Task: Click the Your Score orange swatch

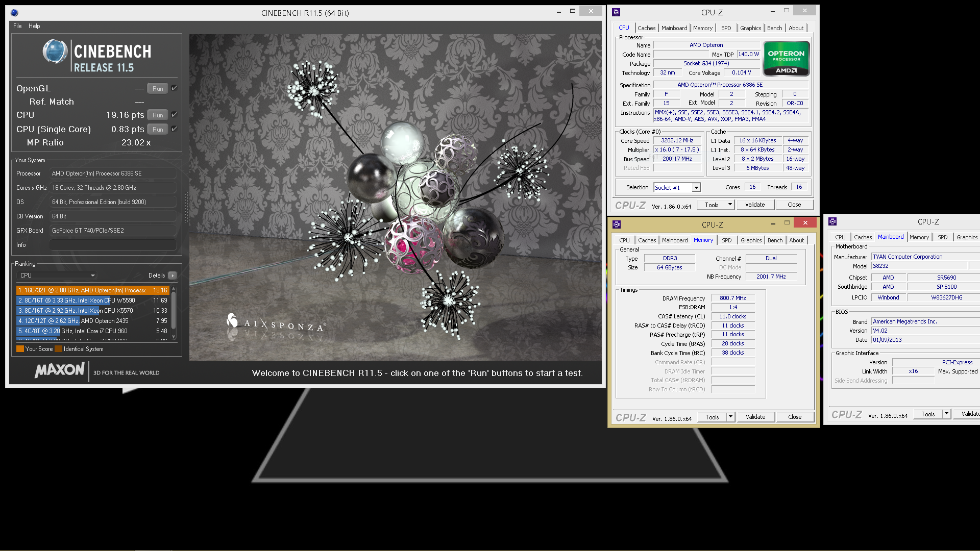Action: click(x=20, y=349)
